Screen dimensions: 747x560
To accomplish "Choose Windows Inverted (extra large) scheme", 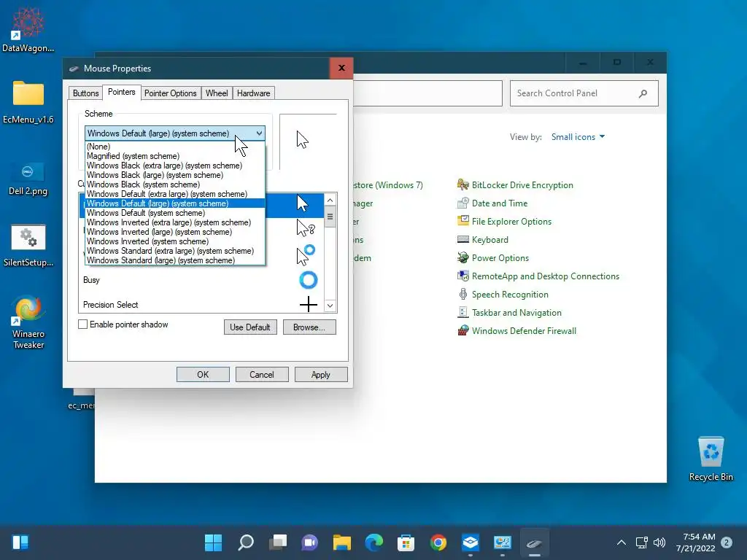I will 174,222.
